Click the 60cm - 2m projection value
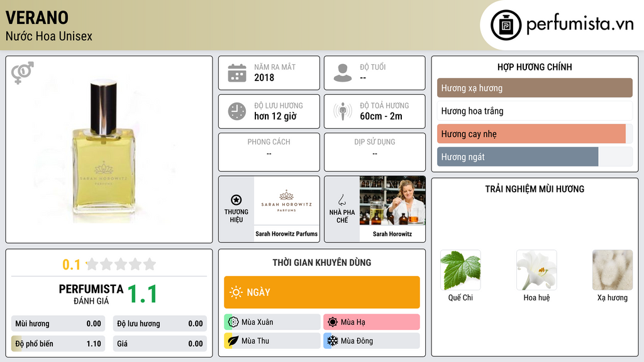644x362 pixels. (381, 116)
